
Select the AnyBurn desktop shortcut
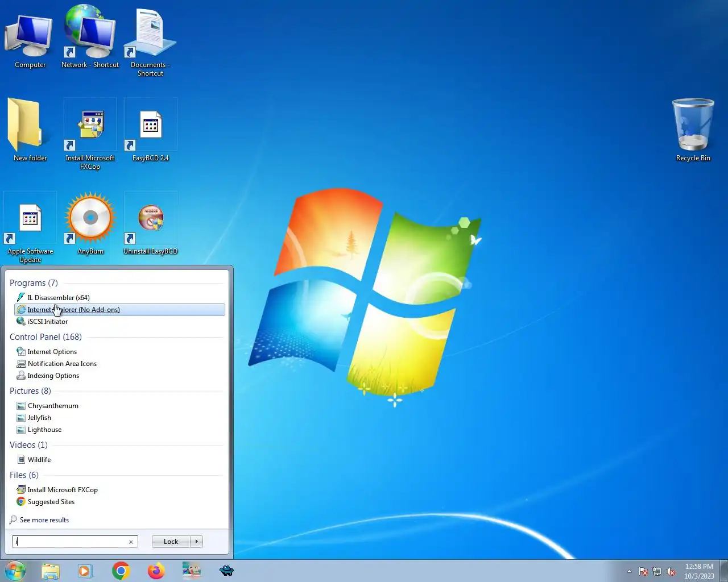[x=90, y=224]
